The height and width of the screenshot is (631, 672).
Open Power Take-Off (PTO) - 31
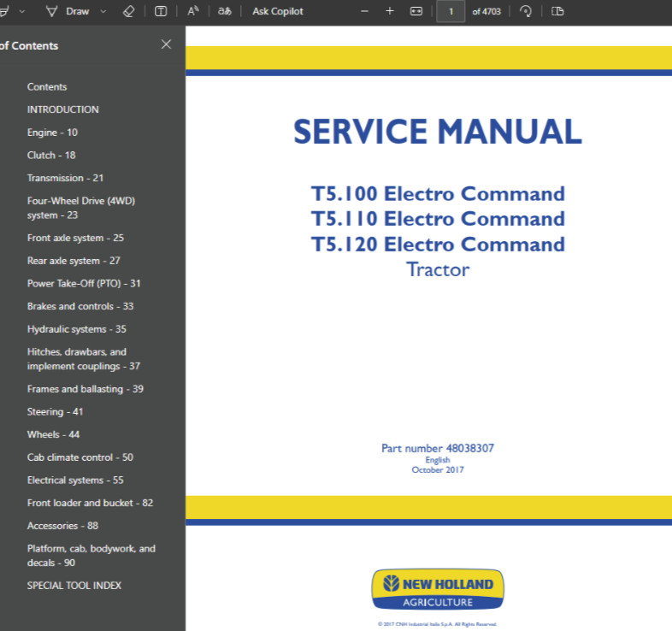point(84,283)
